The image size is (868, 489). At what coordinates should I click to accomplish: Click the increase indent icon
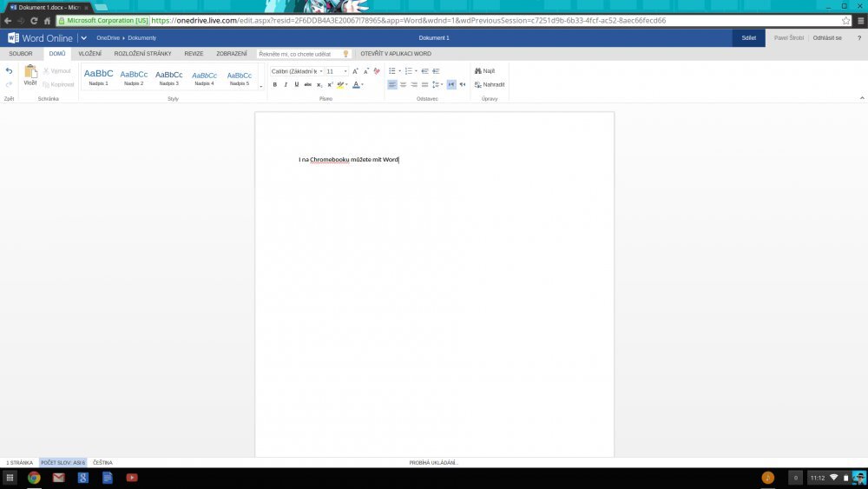coord(437,71)
